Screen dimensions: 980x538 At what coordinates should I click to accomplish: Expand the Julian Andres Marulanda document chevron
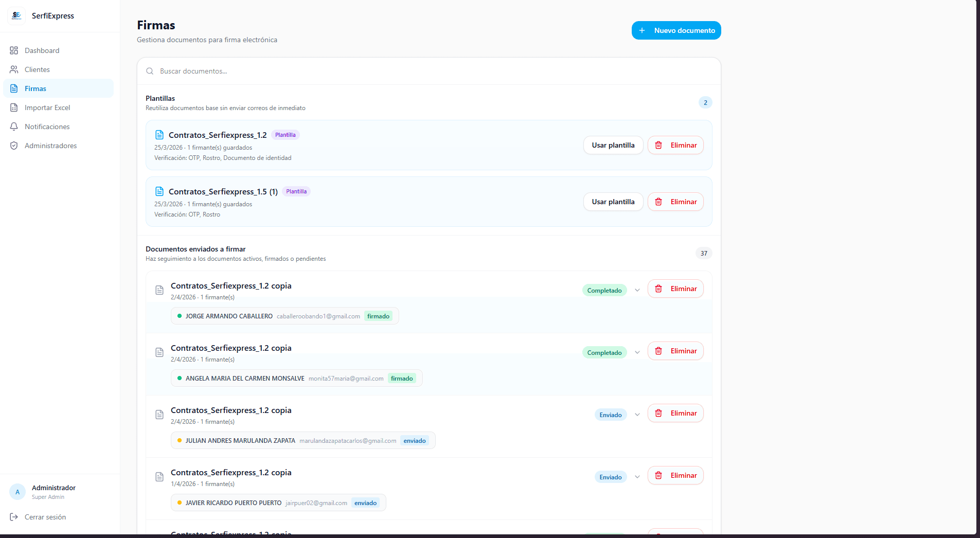pyautogui.click(x=637, y=415)
